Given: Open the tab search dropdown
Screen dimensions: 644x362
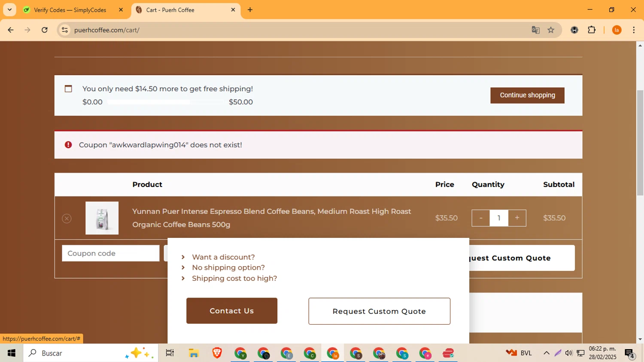Looking at the screenshot, I should point(9,10).
